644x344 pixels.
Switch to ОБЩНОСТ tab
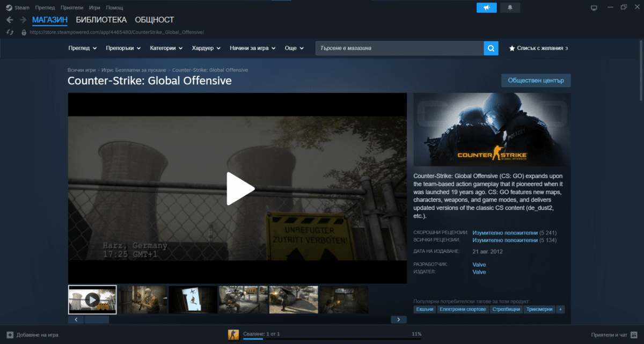click(x=155, y=20)
